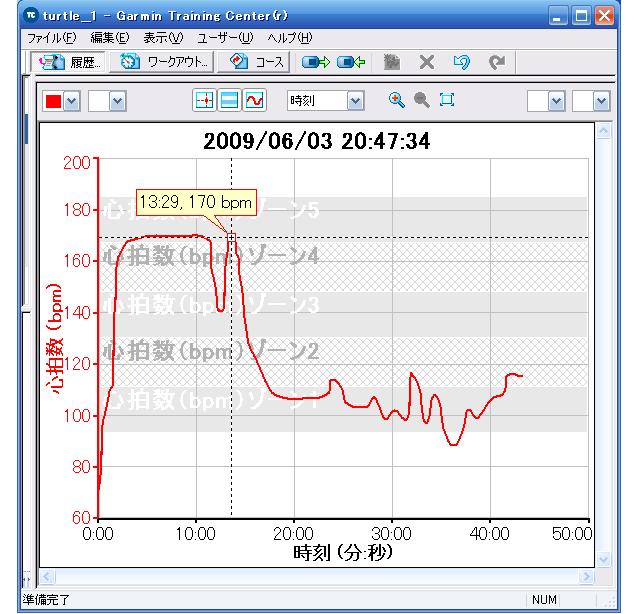Toggle the heart rate zone bands button
The width and height of the screenshot is (640, 614).
[229, 101]
